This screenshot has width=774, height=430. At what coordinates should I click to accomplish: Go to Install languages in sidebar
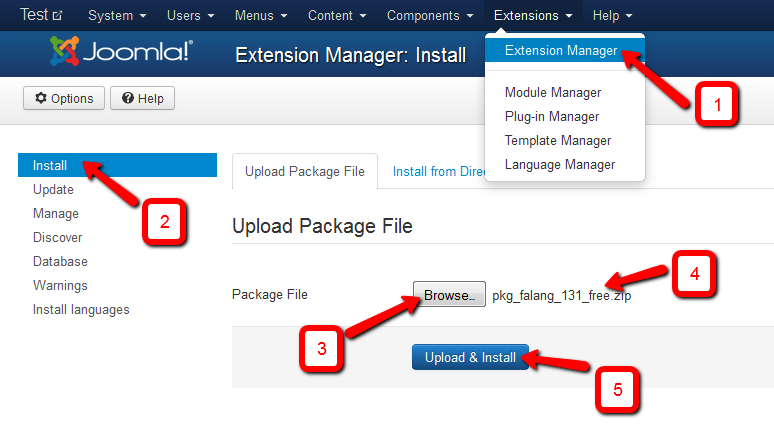click(x=81, y=310)
